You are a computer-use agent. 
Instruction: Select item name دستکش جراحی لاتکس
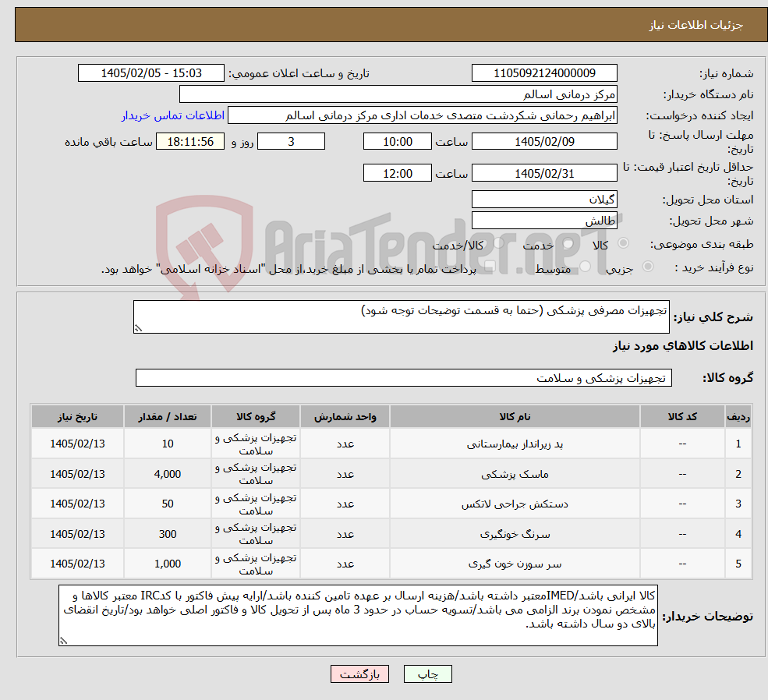click(515, 504)
